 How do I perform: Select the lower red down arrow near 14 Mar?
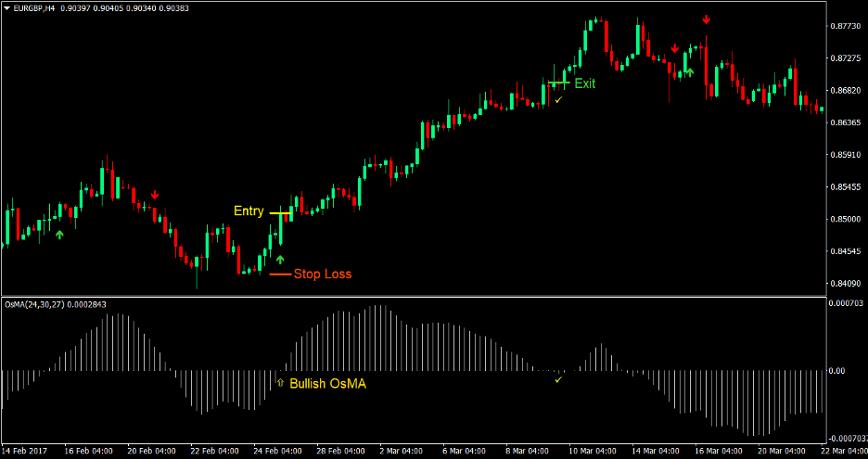pos(675,49)
